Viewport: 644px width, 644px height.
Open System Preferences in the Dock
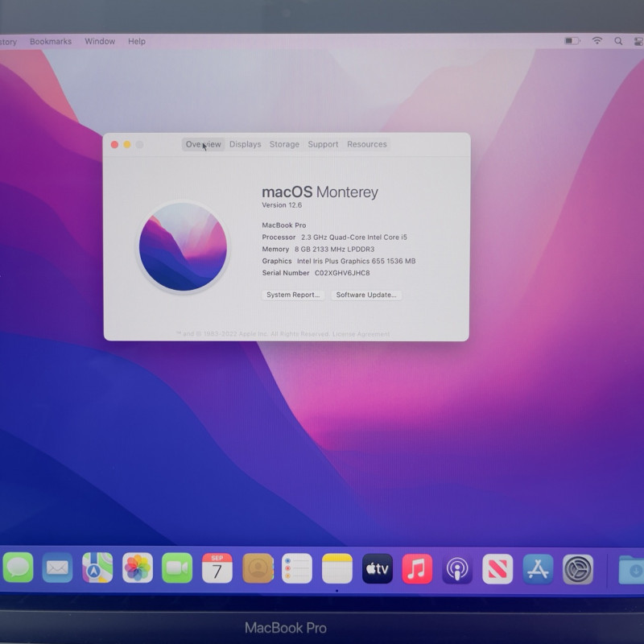click(x=578, y=569)
